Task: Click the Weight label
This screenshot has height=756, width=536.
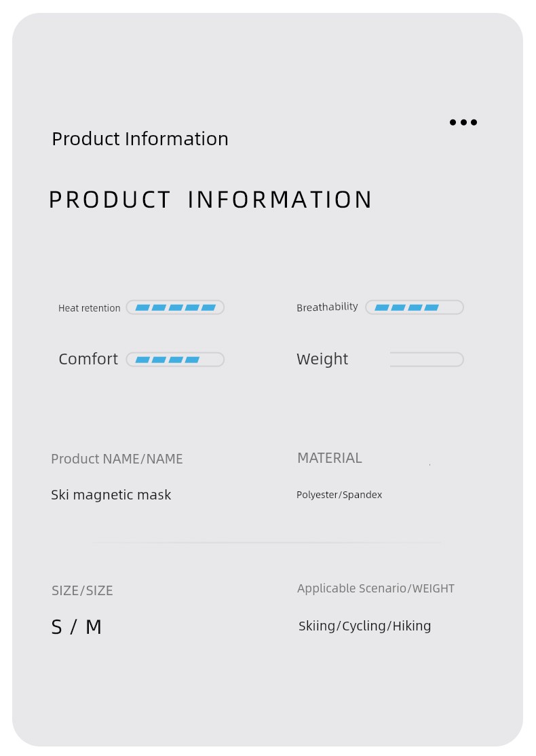Action: point(322,359)
